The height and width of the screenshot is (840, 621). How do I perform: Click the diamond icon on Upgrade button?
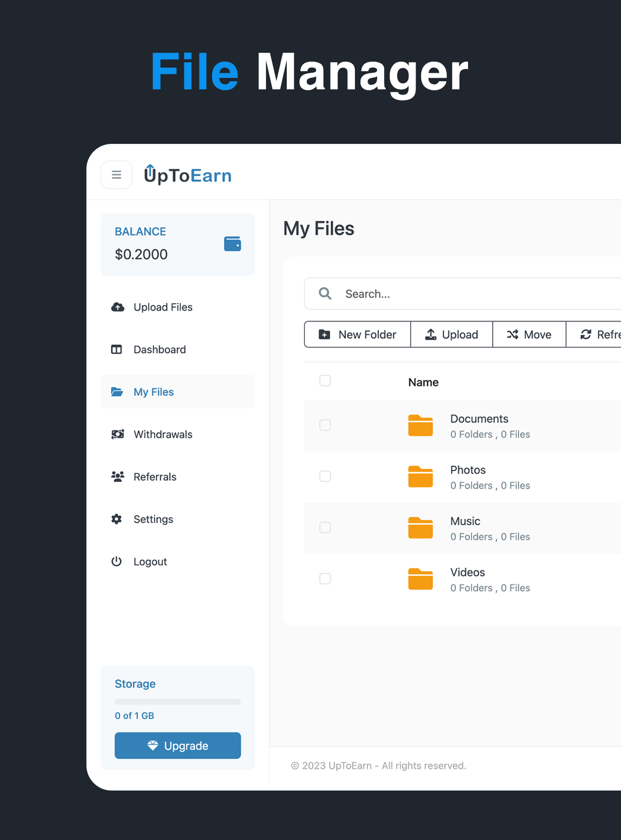click(153, 746)
